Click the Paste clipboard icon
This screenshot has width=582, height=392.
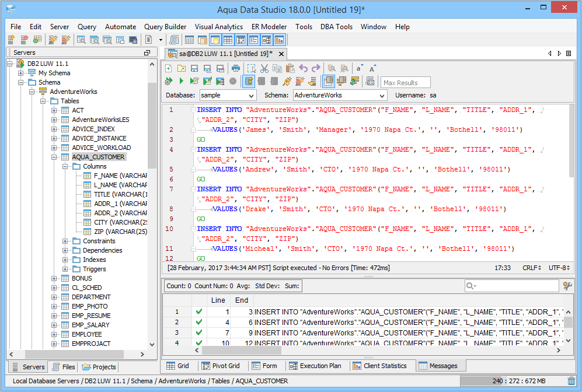[x=290, y=68]
